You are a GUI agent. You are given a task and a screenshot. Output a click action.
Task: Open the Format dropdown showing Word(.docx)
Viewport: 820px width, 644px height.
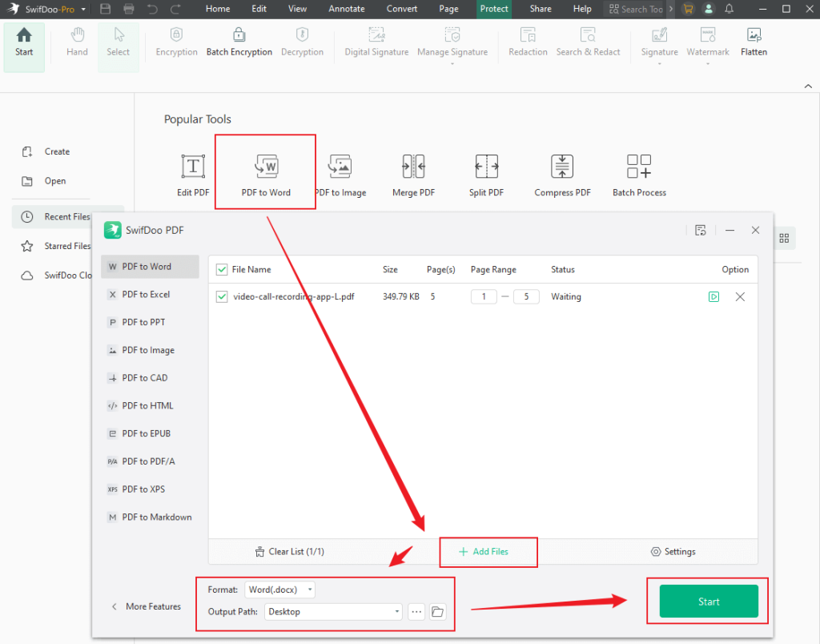[279, 589]
